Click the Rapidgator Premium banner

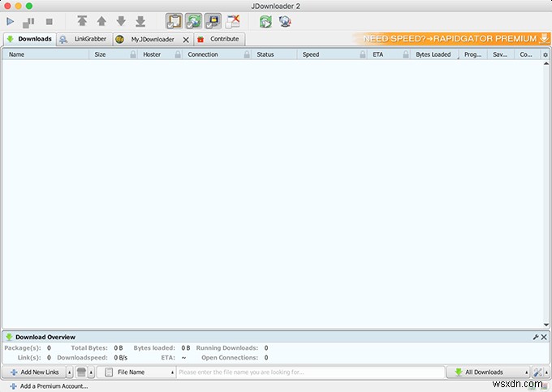pos(451,38)
